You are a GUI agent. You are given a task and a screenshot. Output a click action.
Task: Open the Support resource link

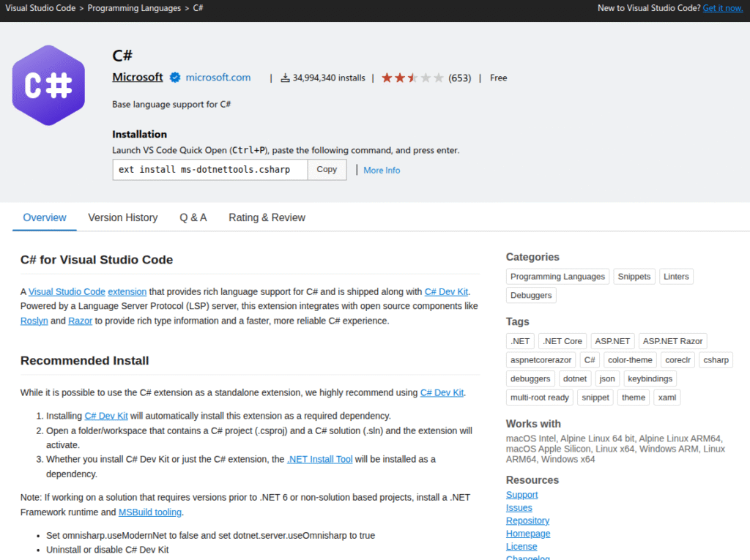tap(521, 495)
